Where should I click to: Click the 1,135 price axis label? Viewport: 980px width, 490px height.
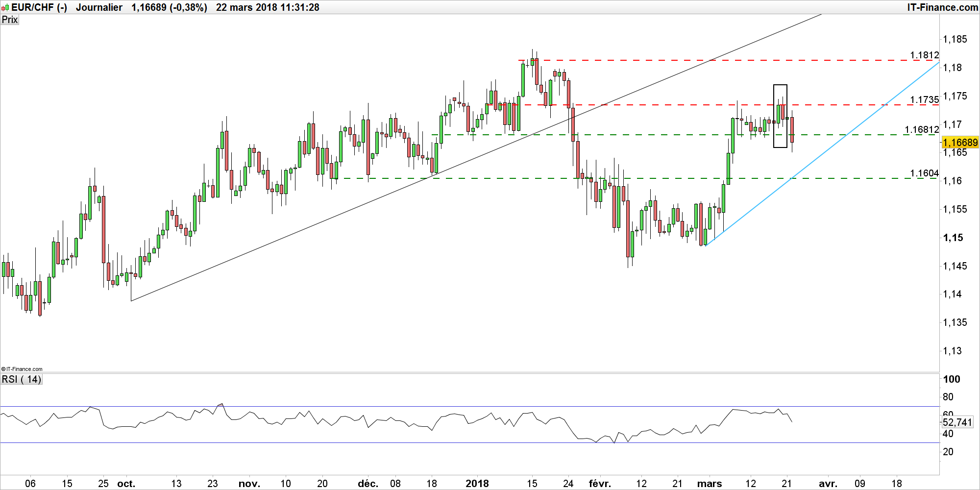point(955,322)
